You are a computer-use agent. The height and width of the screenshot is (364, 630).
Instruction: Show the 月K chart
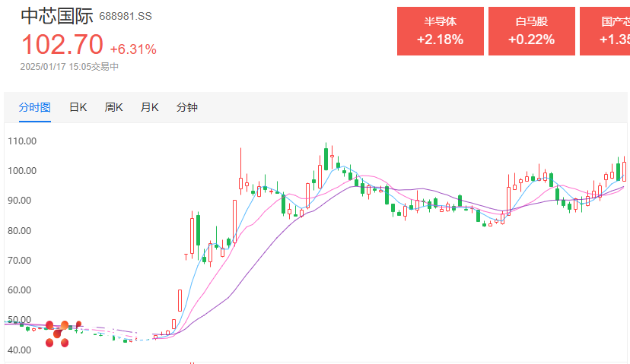pos(149,107)
